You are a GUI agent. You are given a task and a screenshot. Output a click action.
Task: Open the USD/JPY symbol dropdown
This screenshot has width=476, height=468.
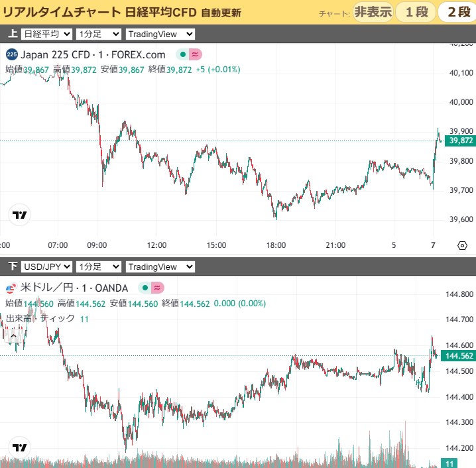[46, 266]
